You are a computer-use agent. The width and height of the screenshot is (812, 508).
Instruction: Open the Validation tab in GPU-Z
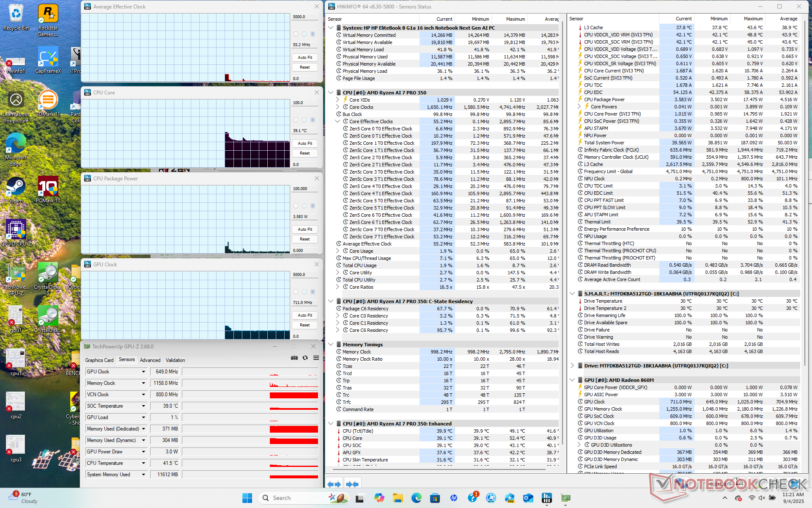[x=175, y=360]
